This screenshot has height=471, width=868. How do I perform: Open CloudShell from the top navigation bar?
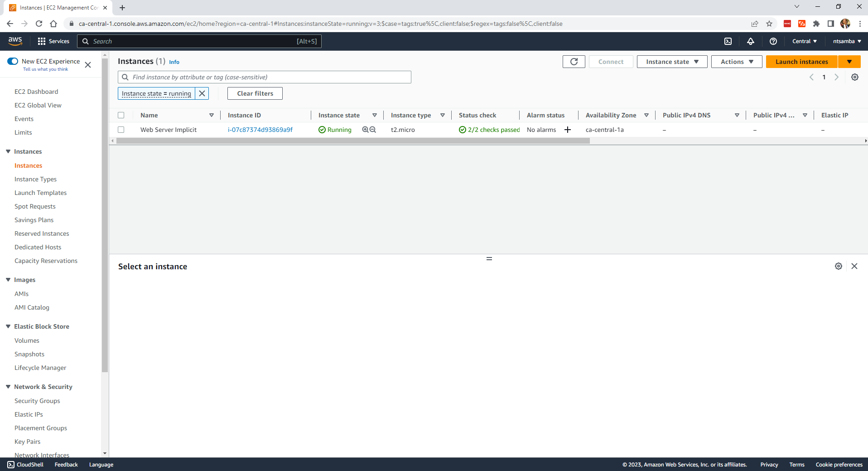pos(728,41)
